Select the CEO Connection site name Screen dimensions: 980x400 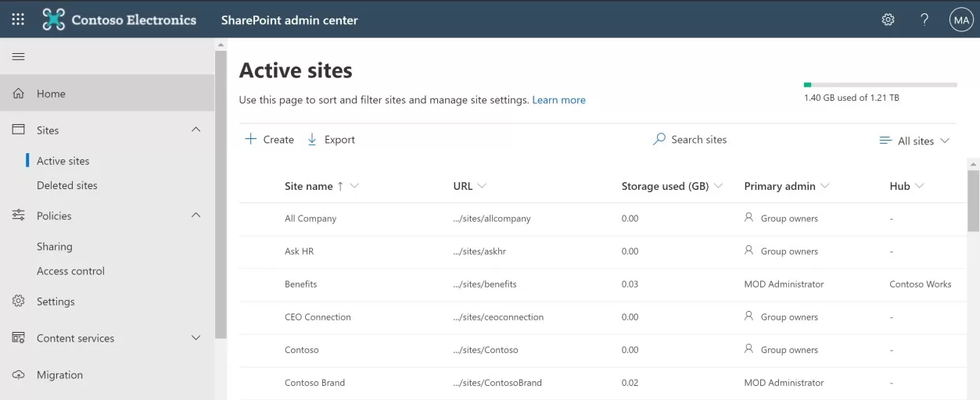318,317
